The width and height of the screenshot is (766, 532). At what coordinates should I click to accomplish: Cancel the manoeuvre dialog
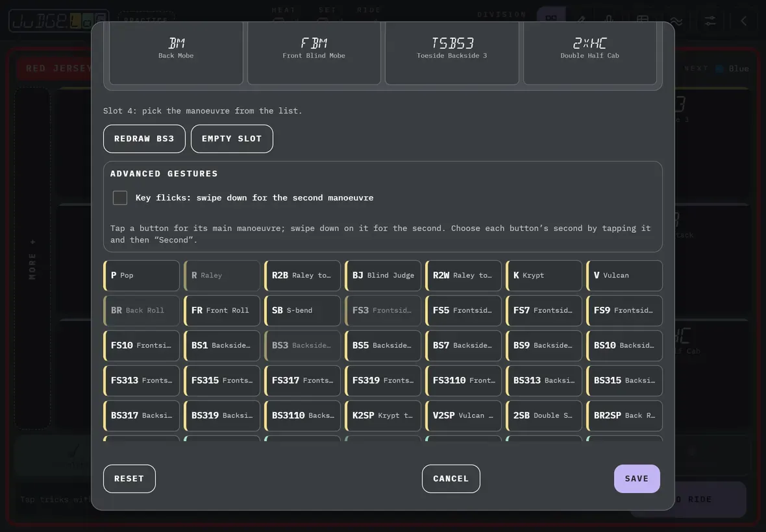[451, 478]
